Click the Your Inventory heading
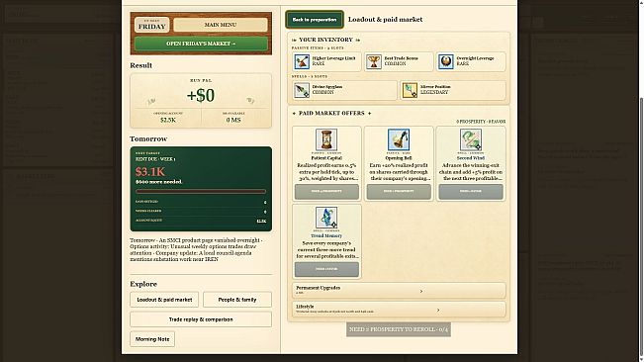Image resolution: width=644 pixels, height=362 pixels. coord(325,40)
